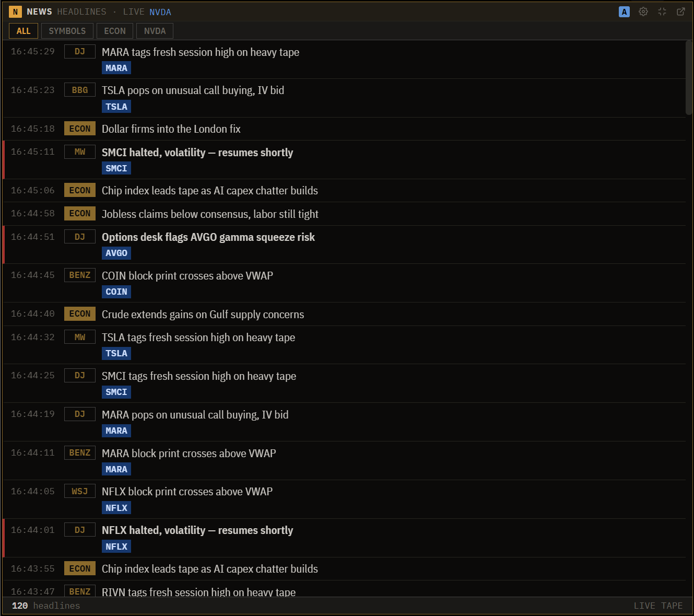Click the NFLX chip under the NFLX halted headline
The width and height of the screenshot is (694, 616).
[116, 547]
